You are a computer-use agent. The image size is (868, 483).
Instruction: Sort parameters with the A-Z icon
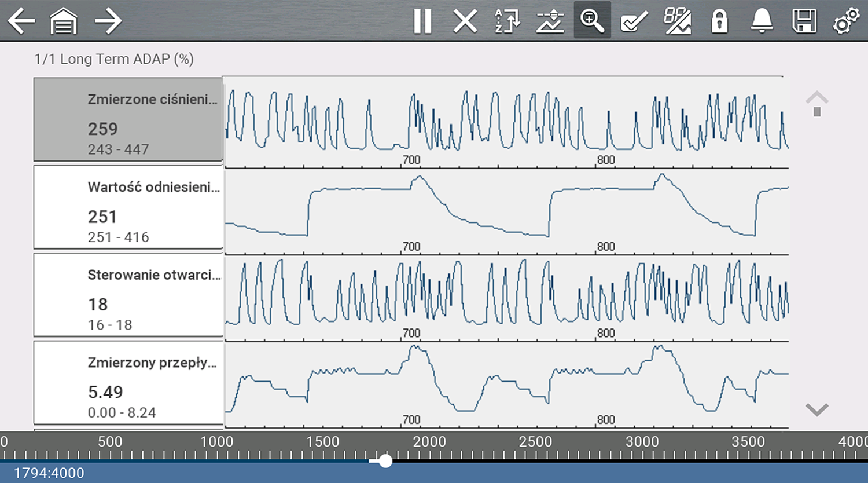(x=507, y=21)
